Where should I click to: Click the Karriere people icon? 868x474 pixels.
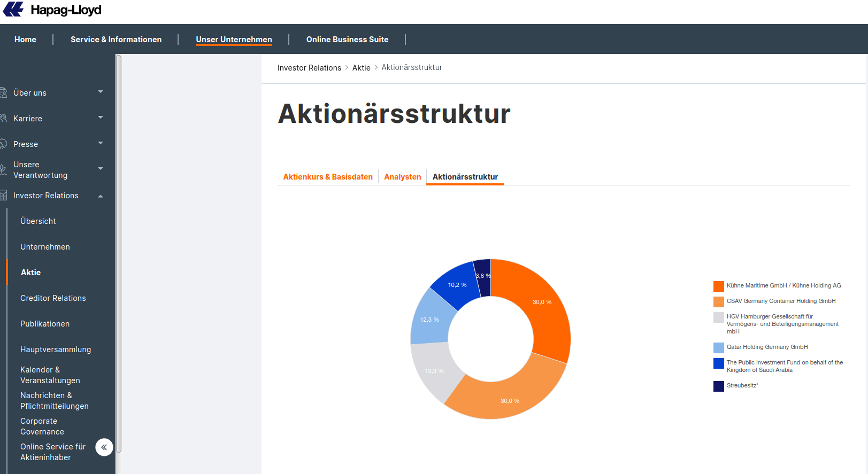tap(3, 118)
